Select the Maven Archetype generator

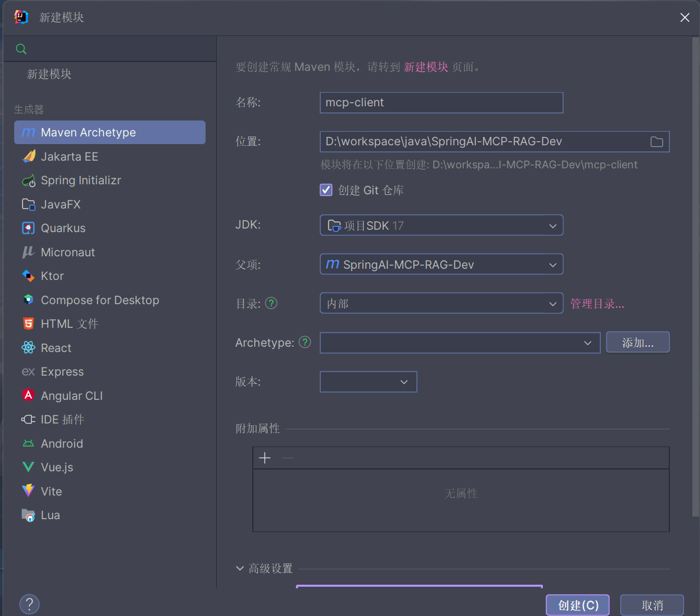[110, 132]
